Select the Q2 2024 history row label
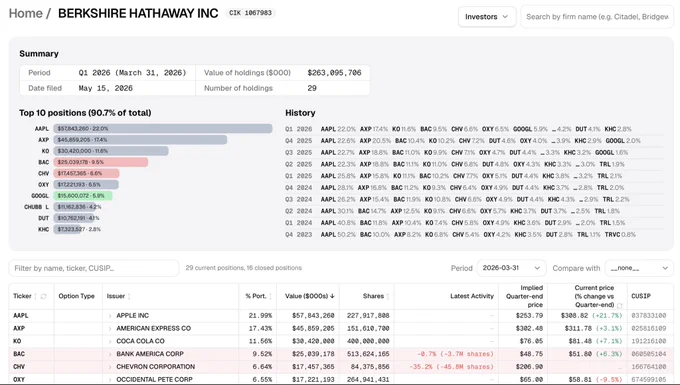The image size is (680, 385). pyautogui.click(x=298, y=211)
